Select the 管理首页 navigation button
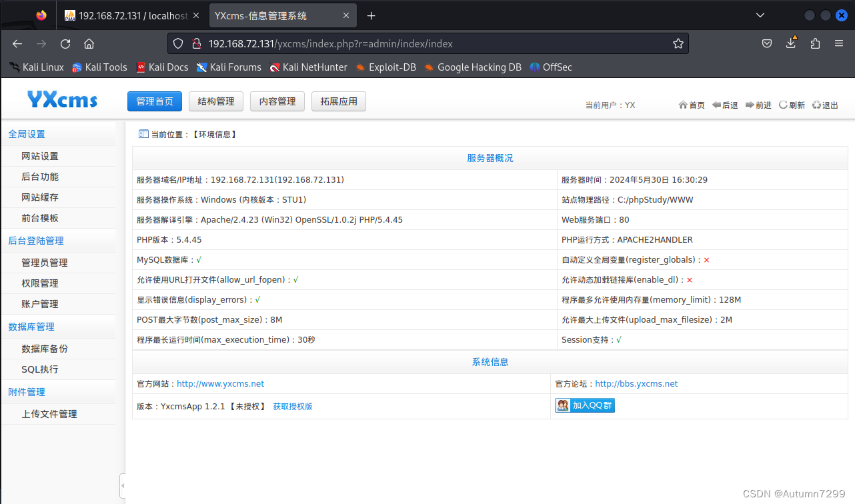Viewport: 855px width, 504px height. 155,101
